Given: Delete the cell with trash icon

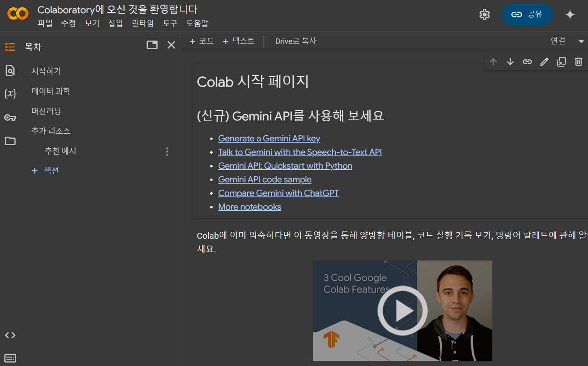Looking at the screenshot, I should click(578, 62).
